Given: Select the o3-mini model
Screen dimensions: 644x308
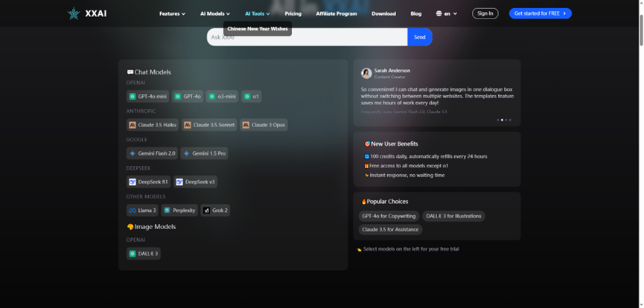Looking at the screenshot, I should (x=222, y=97).
